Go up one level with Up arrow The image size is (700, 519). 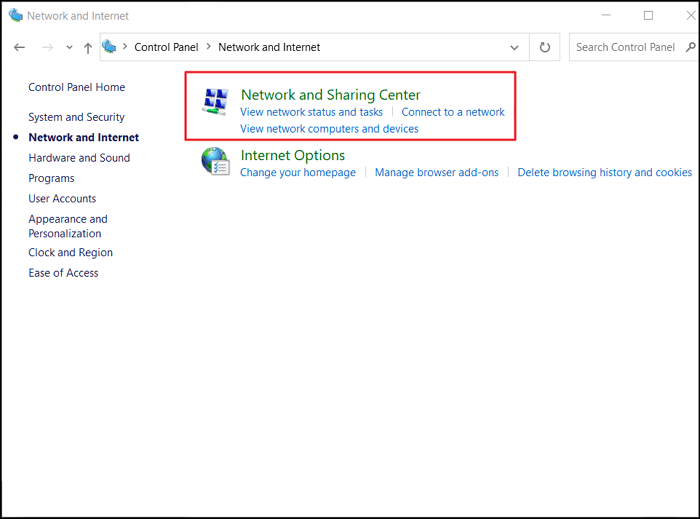88,48
